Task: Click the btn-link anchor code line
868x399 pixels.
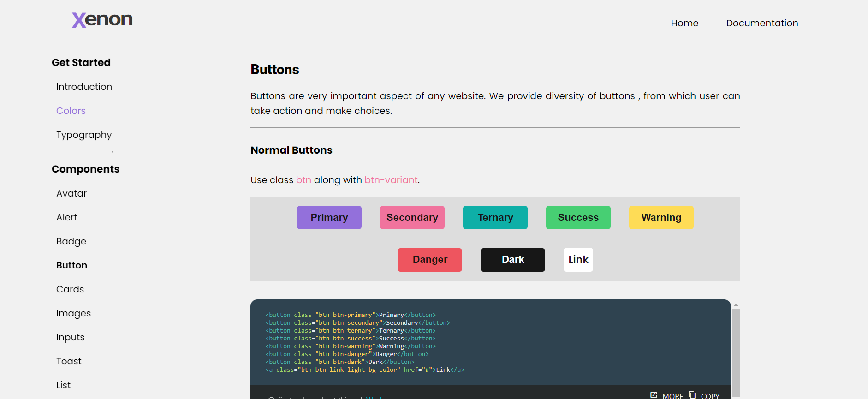Action: click(x=365, y=370)
